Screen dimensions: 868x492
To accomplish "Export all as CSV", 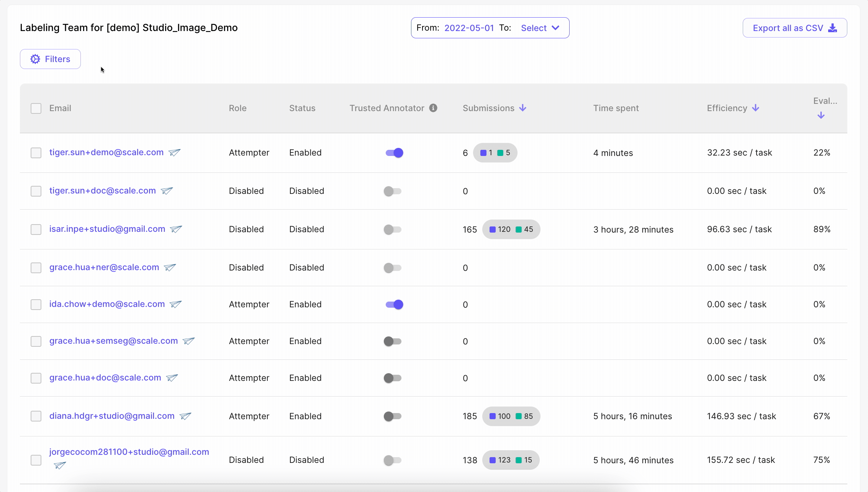I will coord(795,28).
